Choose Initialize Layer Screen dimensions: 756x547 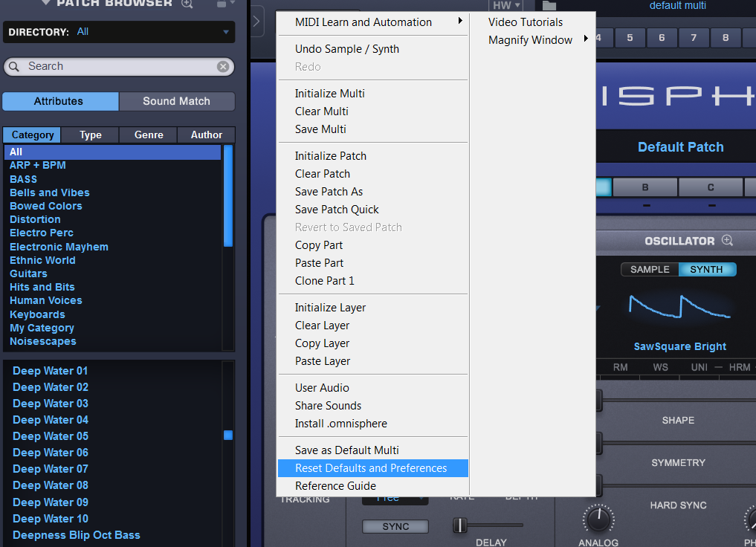point(373,308)
